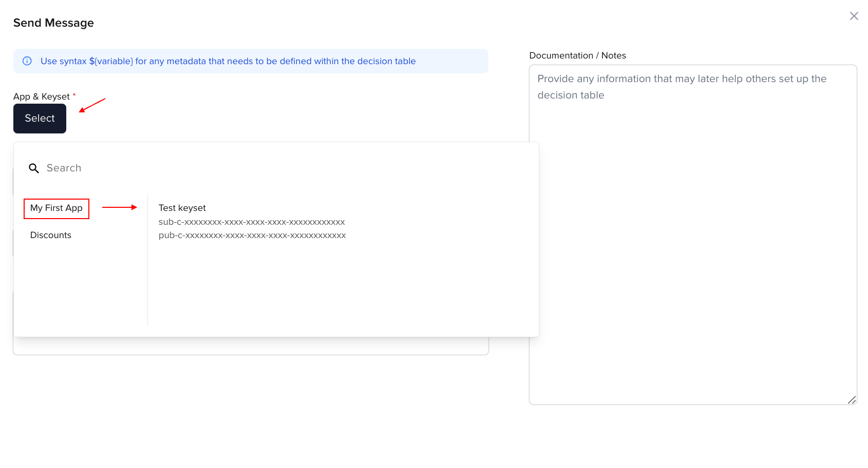The image size is (868, 468).
Task: Choose Discounts from the app list
Action: click(x=51, y=235)
